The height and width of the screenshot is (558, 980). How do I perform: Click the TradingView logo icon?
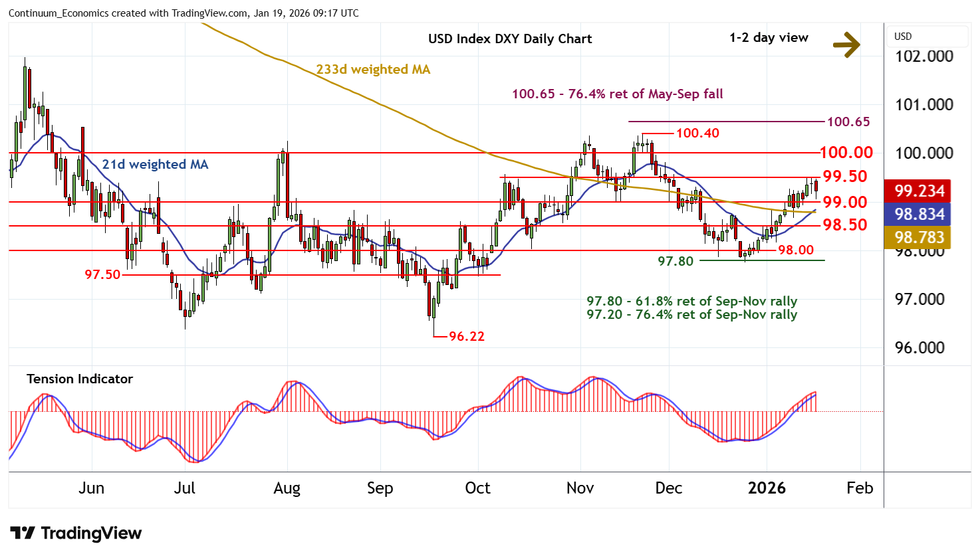23,533
